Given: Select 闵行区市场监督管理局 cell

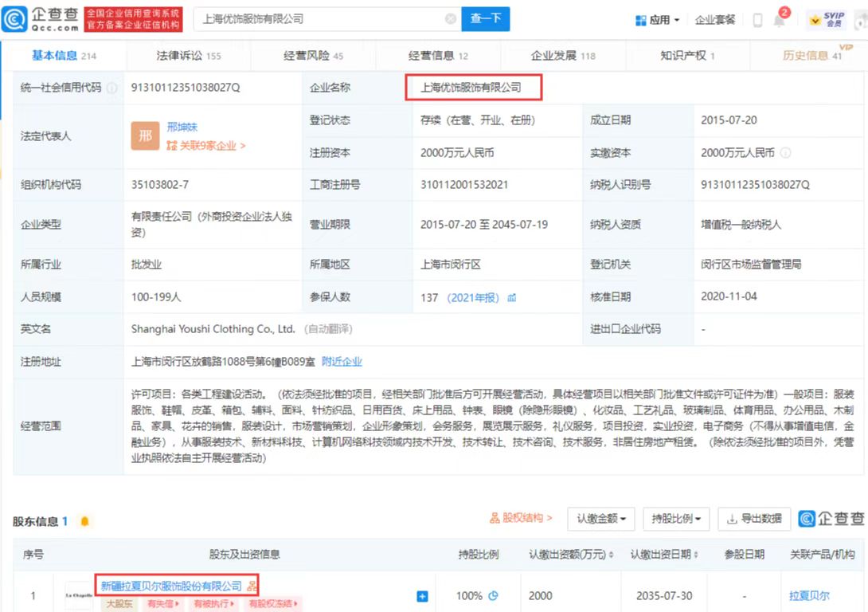Looking at the screenshot, I should 751,265.
